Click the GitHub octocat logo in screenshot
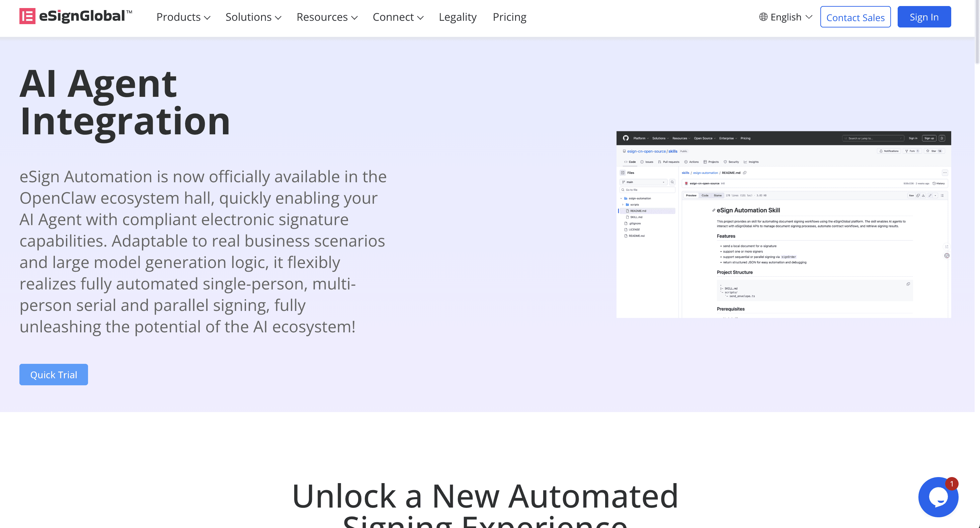The height and width of the screenshot is (528, 980). (626, 138)
